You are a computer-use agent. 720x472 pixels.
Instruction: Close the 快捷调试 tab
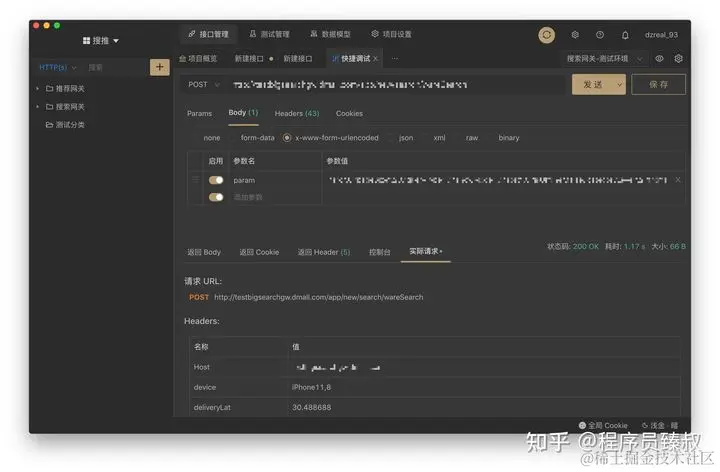(x=376, y=59)
